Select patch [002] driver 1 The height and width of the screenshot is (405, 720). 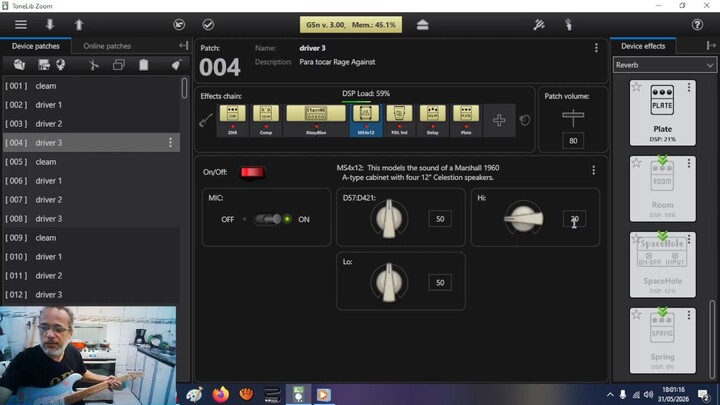coord(91,105)
